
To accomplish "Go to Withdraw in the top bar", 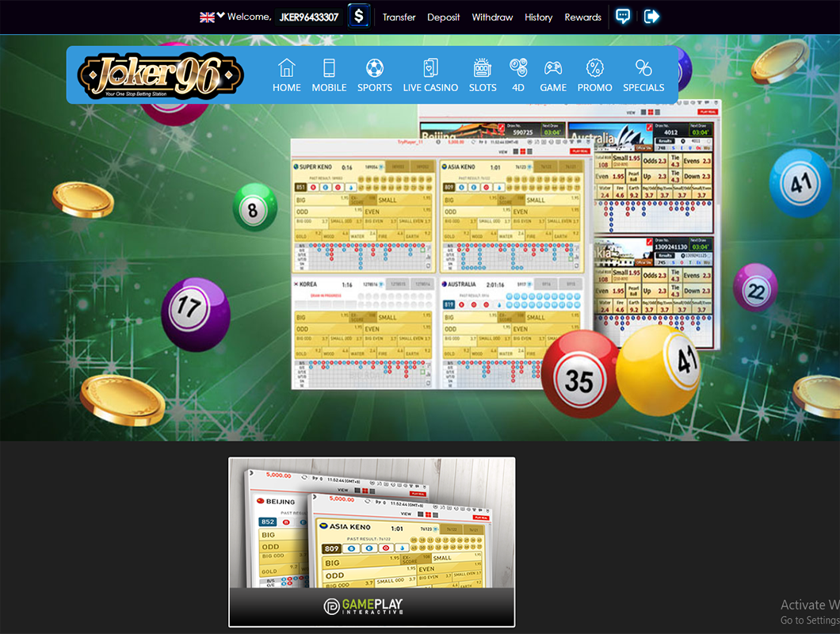I will (x=492, y=17).
